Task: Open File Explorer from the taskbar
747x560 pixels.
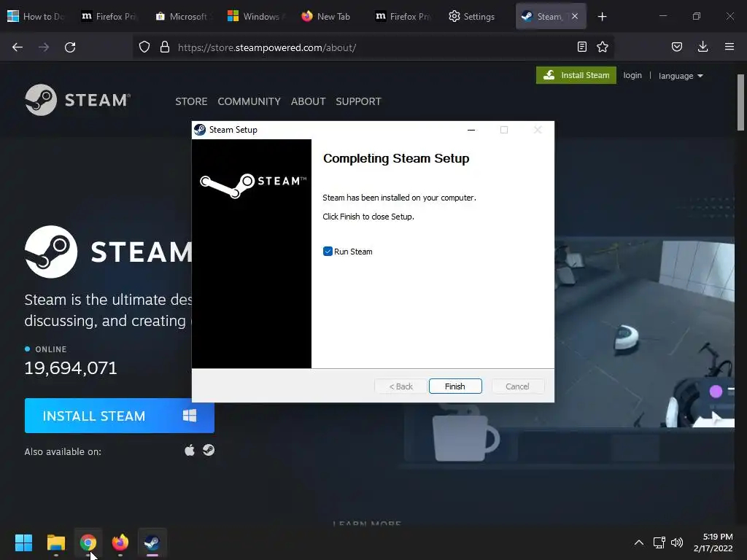Action: [x=56, y=542]
